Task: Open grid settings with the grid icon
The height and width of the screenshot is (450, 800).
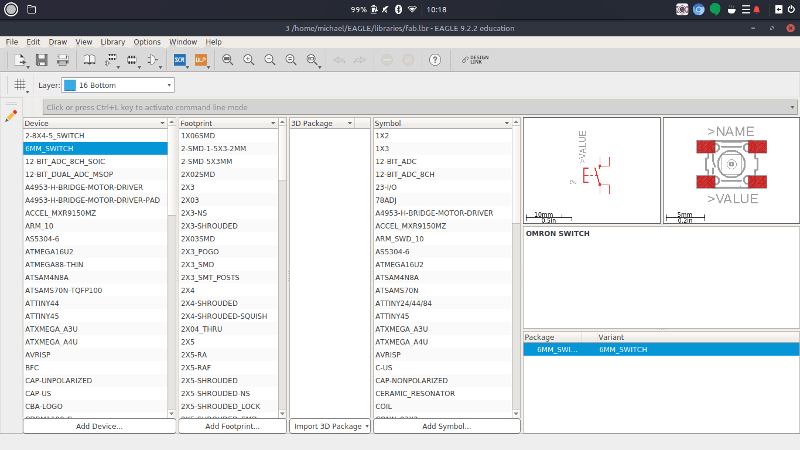Action: 19,85
